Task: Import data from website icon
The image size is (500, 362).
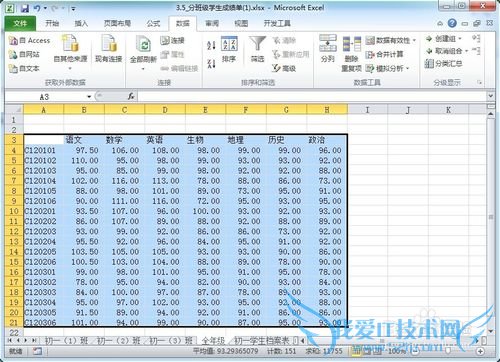Action: tap(24, 54)
